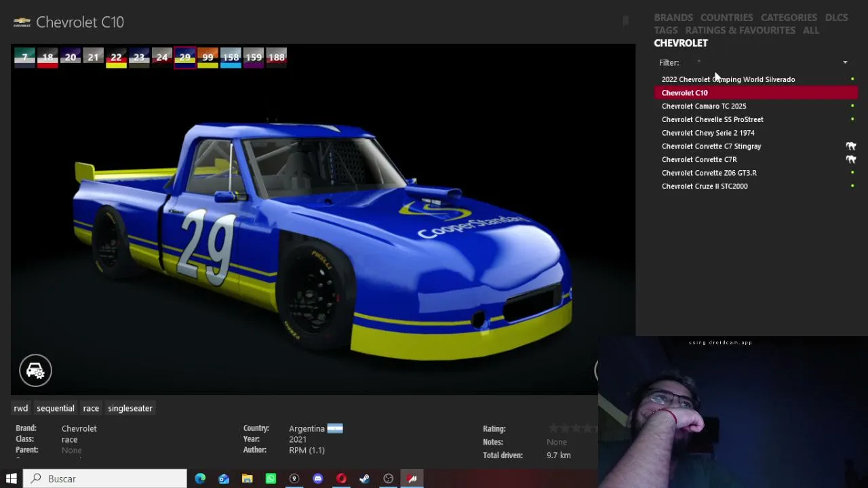The width and height of the screenshot is (868, 488).
Task: Select Chevrolet Chevy Serie 2 1974
Action: [756, 133]
